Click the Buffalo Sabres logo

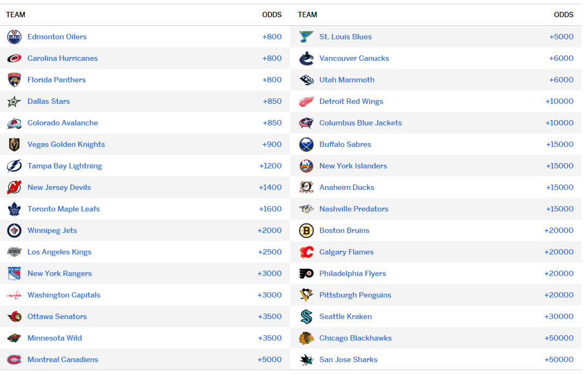click(x=307, y=144)
